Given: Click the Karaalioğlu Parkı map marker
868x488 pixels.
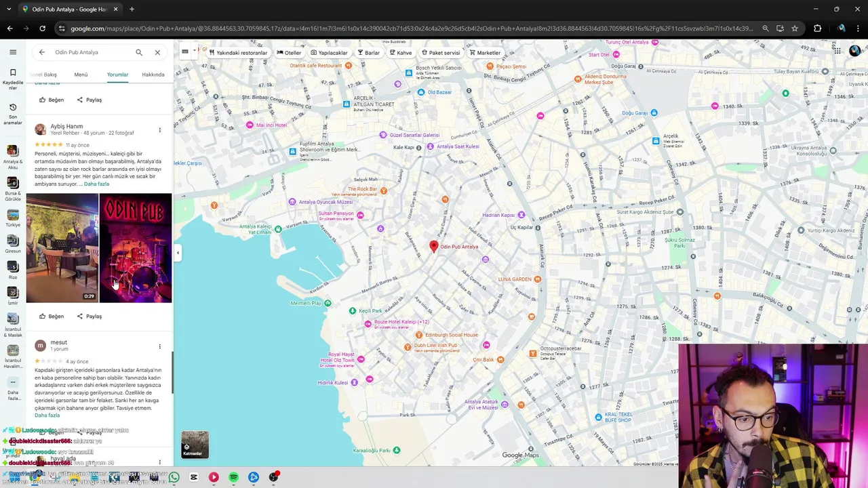Looking at the screenshot, I should coord(397,450).
